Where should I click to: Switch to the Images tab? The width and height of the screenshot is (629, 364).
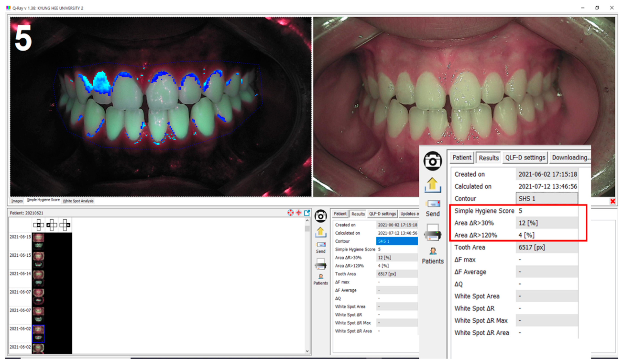(17, 201)
